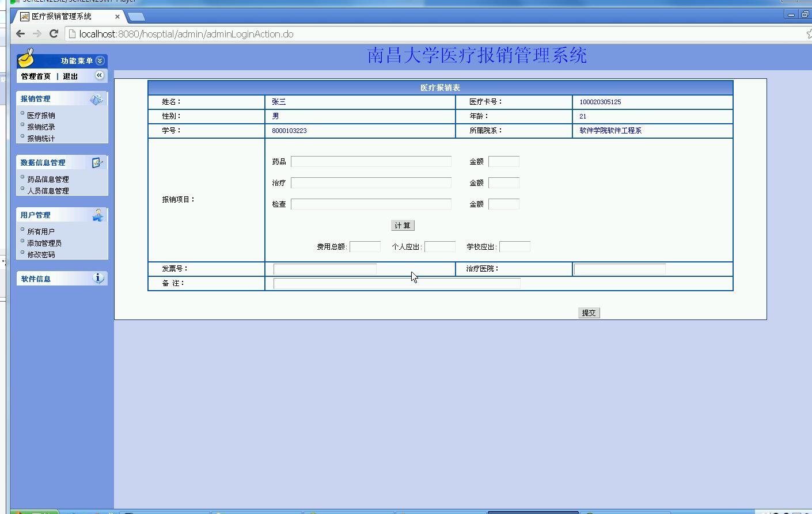Focus the 治疗 金额 field

coord(504,183)
